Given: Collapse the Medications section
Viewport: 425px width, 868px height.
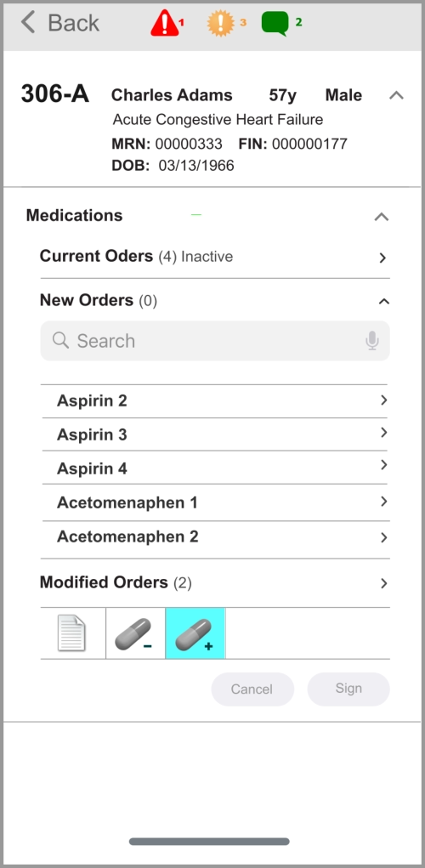Looking at the screenshot, I should [x=382, y=217].
